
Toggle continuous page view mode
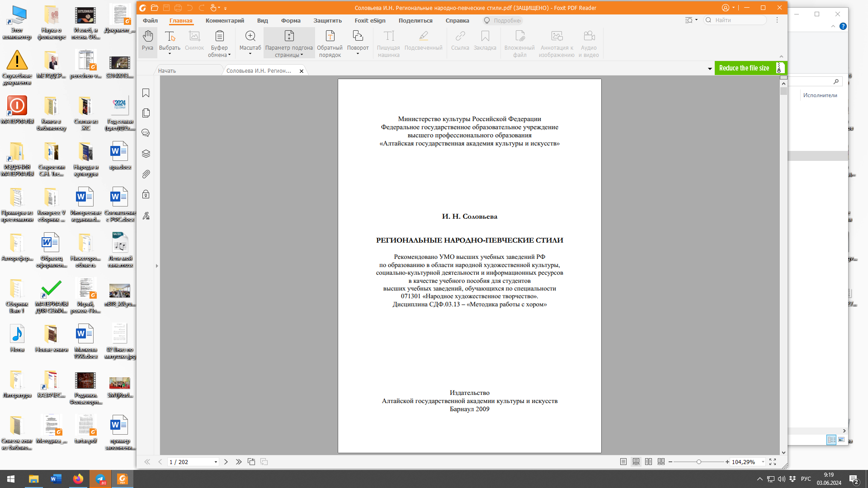click(x=636, y=462)
